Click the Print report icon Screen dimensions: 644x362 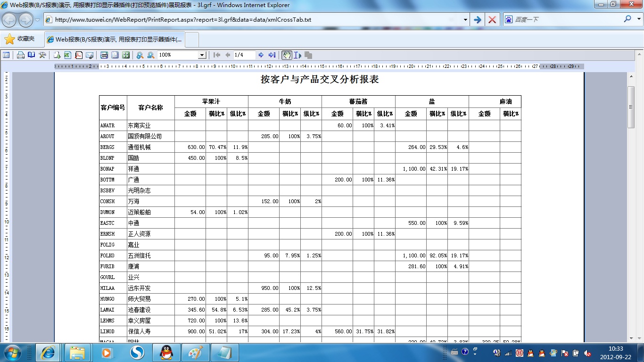(21, 55)
